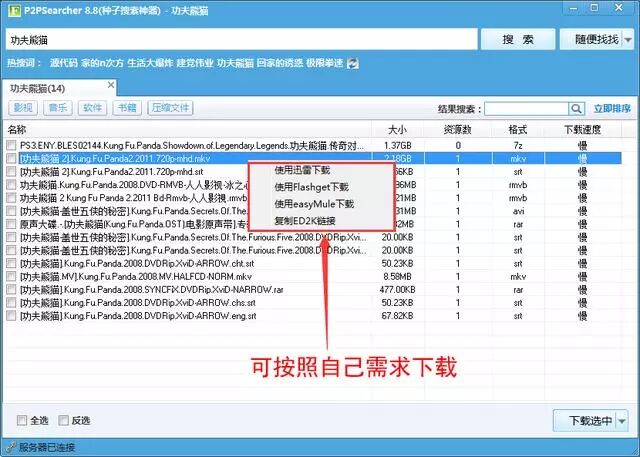This screenshot has height=457, width=640.
Task: Open the 随便找找 dropdown arrow
Action: [x=629, y=40]
